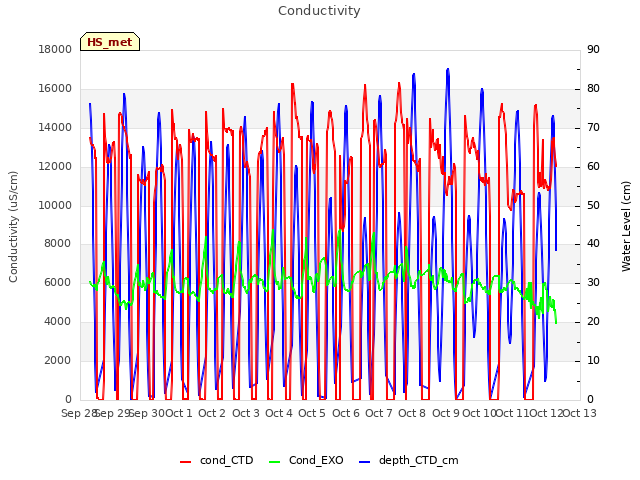640x480 pixels.
Task: Click the 30 right axis tick label
Action: tap(593, 282)
